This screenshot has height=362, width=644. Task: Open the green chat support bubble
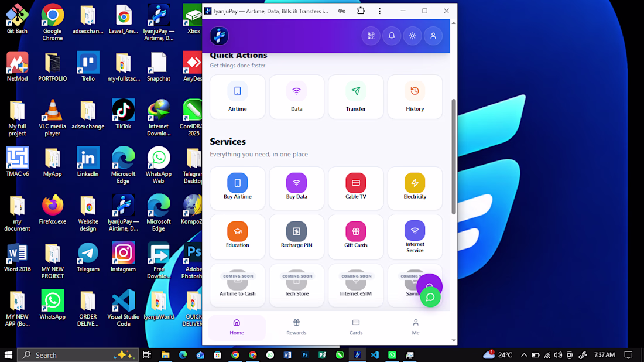pos(430,297)
